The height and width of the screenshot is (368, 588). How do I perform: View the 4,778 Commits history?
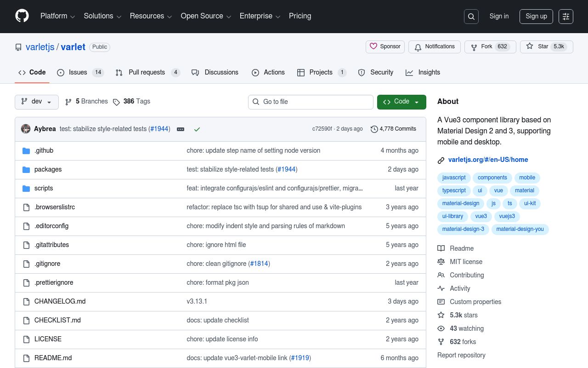click(x=393, y=129)
